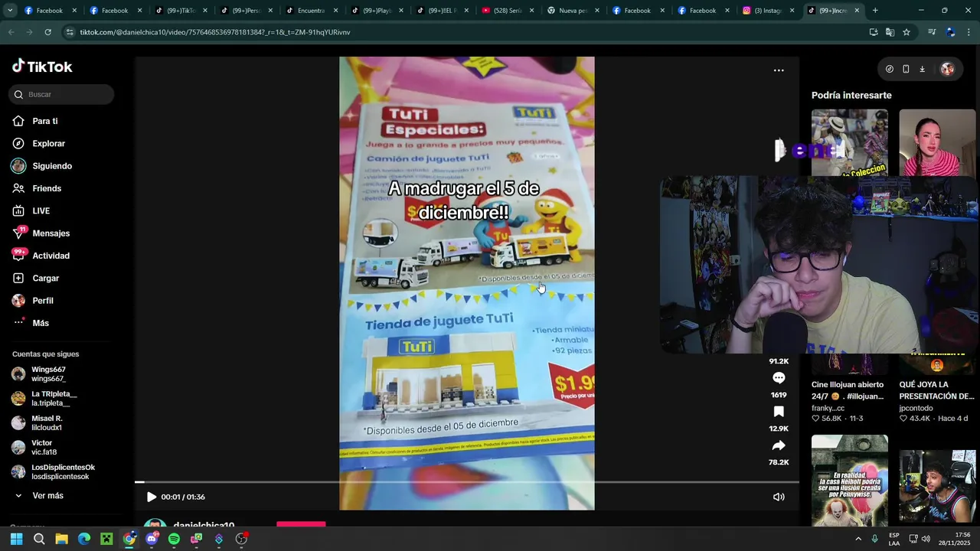The image size is (980, 551).
Task: Open the Pennywise suggested video thumbnail
Action: pos(850,481)
